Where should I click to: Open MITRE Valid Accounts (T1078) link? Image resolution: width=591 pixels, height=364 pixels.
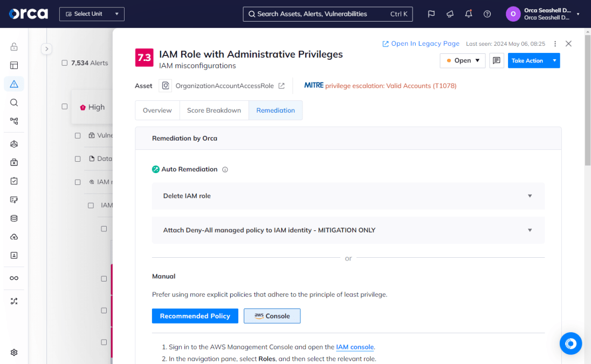click(x=391, y=86)
